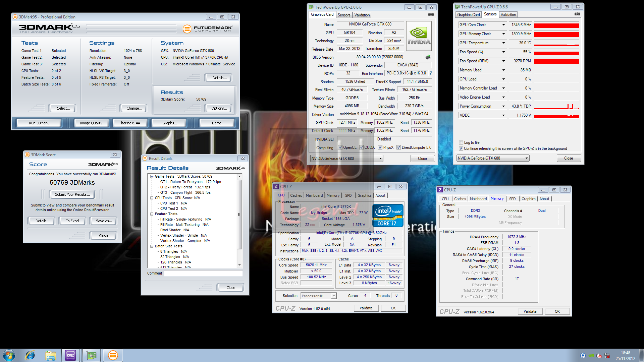Open GPU selection dropdown in Graphics Card window
Viewport: 644px width, 362px height.
coord(346,159)
